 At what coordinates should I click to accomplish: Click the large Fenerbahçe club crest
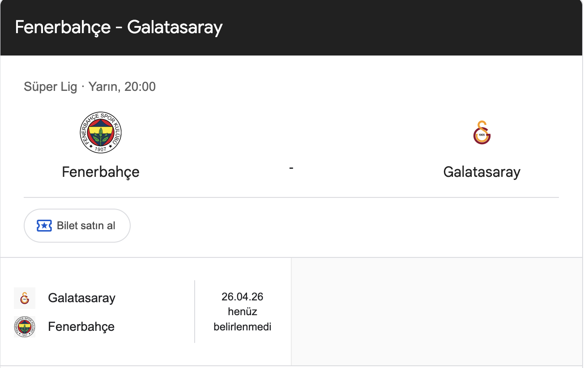101,133
